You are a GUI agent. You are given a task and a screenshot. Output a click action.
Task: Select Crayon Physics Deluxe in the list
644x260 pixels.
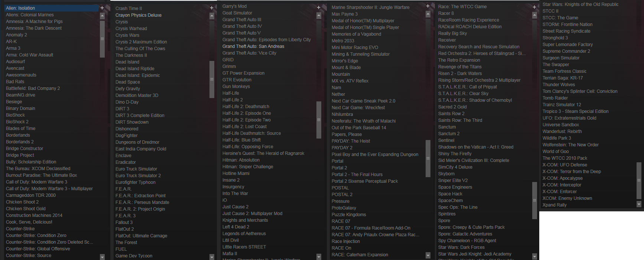pyautogui.click(x=139, y=15)
